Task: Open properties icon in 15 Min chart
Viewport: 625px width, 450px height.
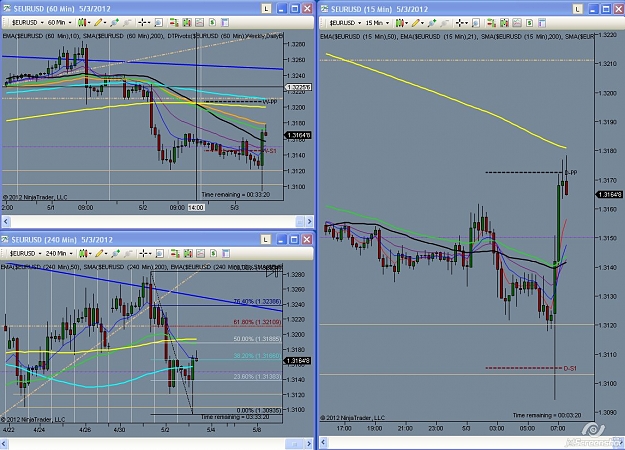Action: 542,23
